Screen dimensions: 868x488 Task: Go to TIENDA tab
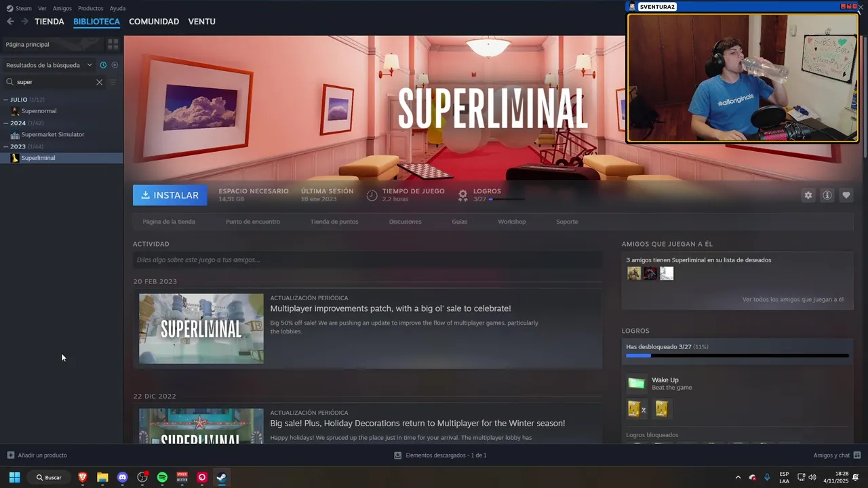point(50,22)
